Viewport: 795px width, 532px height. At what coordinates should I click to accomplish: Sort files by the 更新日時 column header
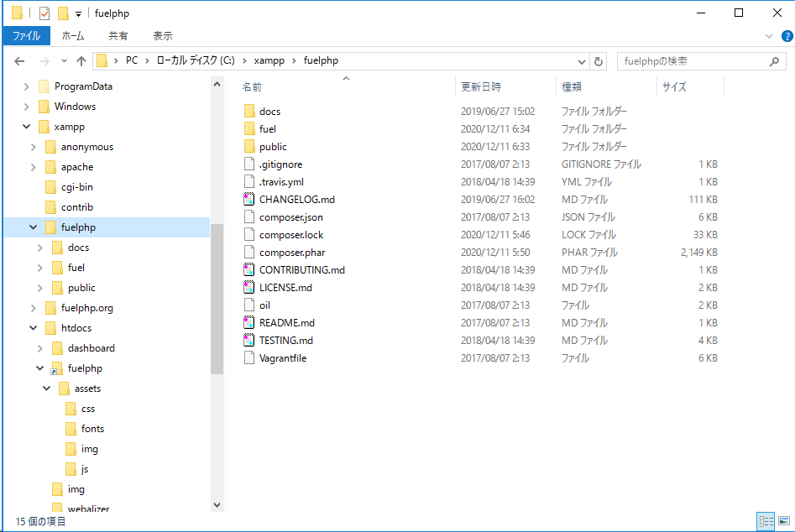(481, 86)
